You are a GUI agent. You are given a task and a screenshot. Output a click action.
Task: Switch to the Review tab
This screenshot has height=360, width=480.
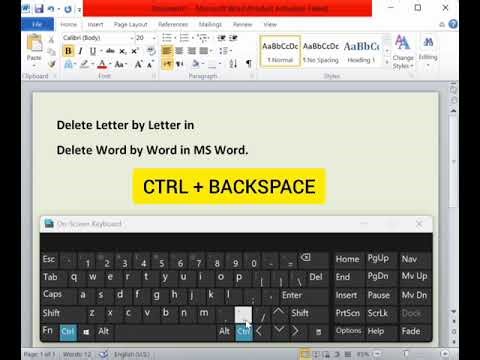[x=242, y=25]
